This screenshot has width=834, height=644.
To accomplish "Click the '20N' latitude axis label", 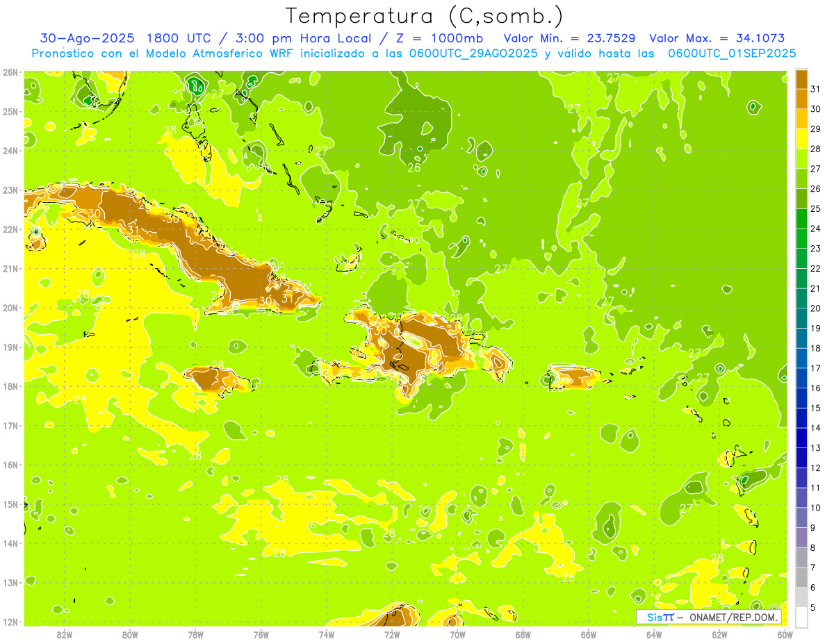I will (10, 308).
